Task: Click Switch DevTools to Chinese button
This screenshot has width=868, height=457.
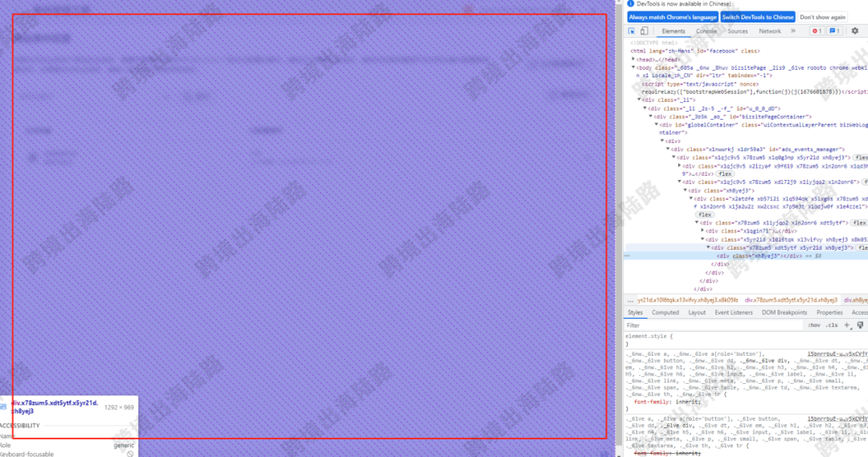Action: 758,17
